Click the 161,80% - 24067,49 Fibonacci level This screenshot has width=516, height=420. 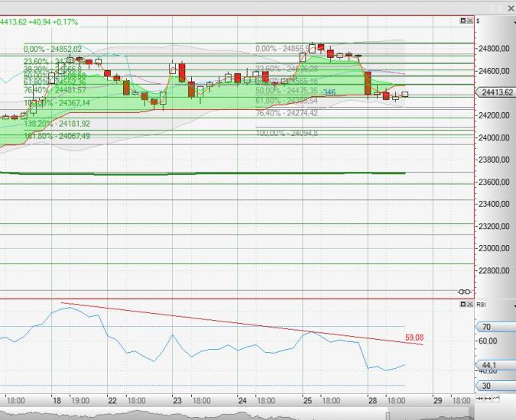(x=57, y=135)
